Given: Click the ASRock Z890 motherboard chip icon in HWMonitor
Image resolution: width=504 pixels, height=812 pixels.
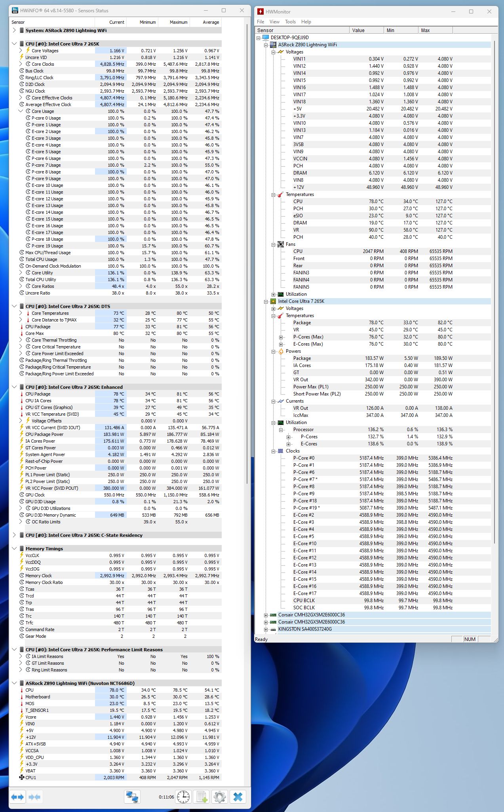Looking at the screenshot, I should point(273,45).
